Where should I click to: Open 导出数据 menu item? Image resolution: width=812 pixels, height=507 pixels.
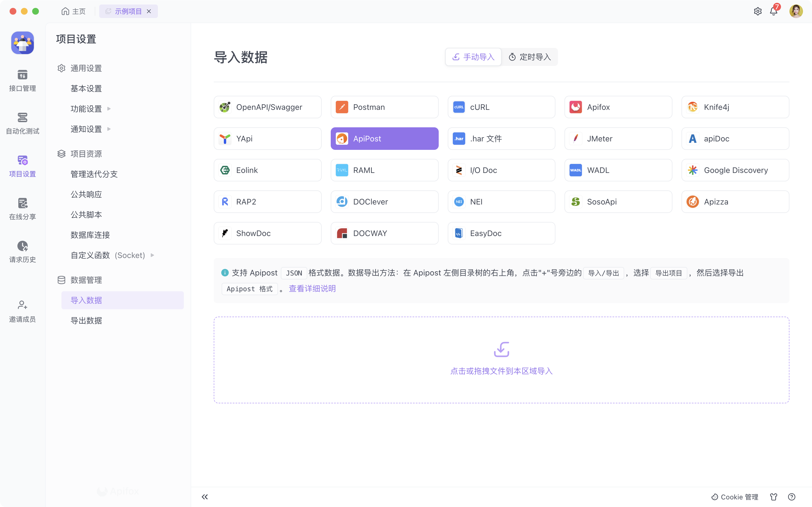click(x=86, y=321)
